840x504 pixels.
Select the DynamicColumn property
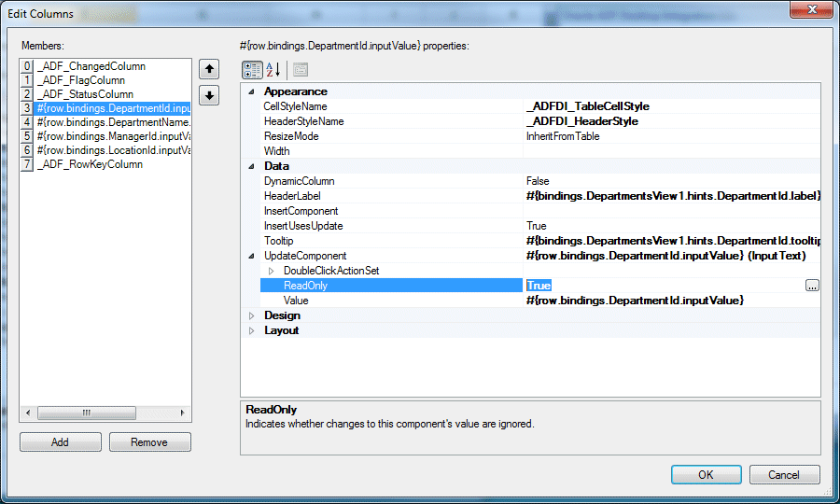[x=299, y=182]
